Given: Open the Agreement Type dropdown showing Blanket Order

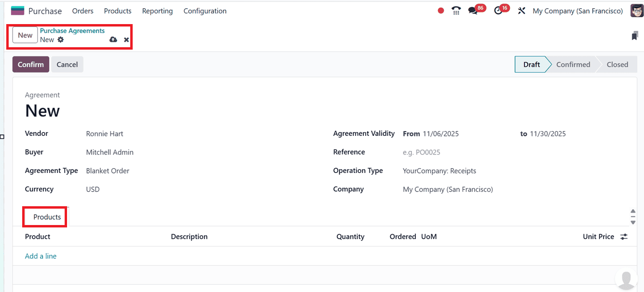Looking at the screenshot, I should pos(107,170).
